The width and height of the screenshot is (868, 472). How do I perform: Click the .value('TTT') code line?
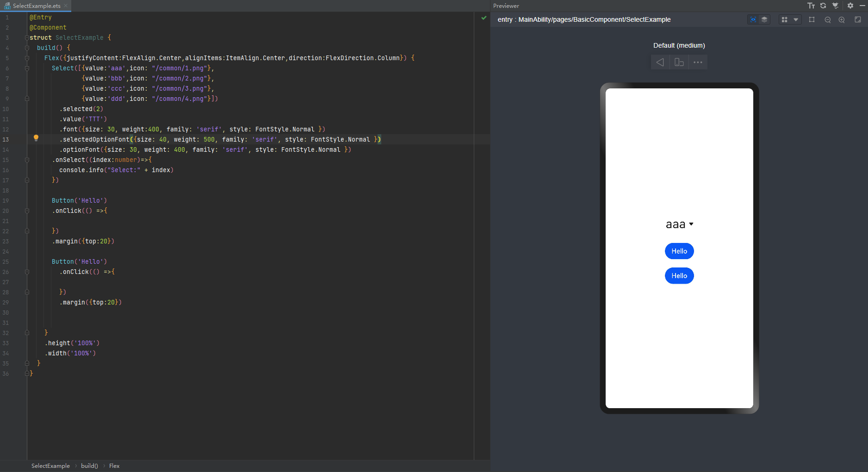tap(83, 119)
